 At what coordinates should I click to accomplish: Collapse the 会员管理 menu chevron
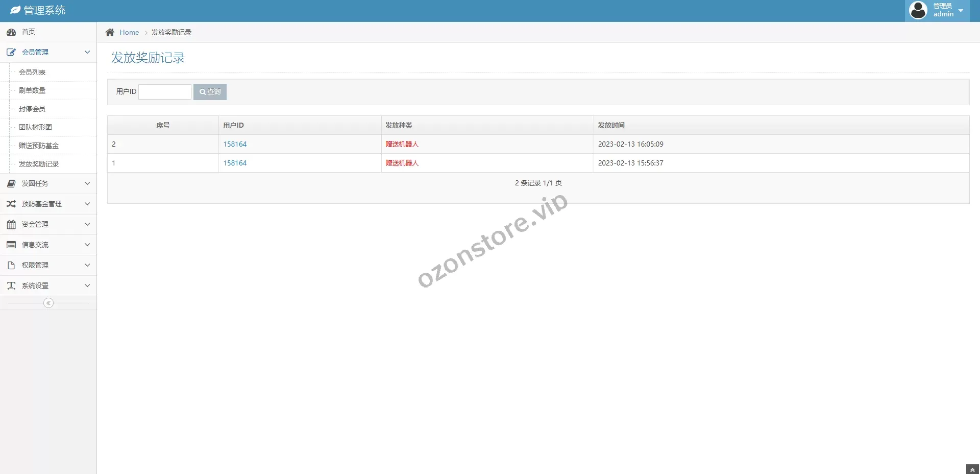[87, 52]
